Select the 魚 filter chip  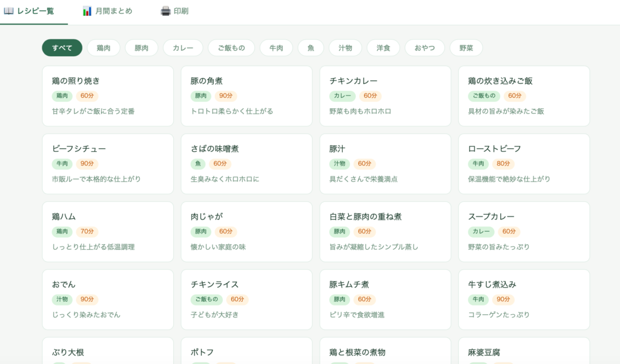(311, 48)
